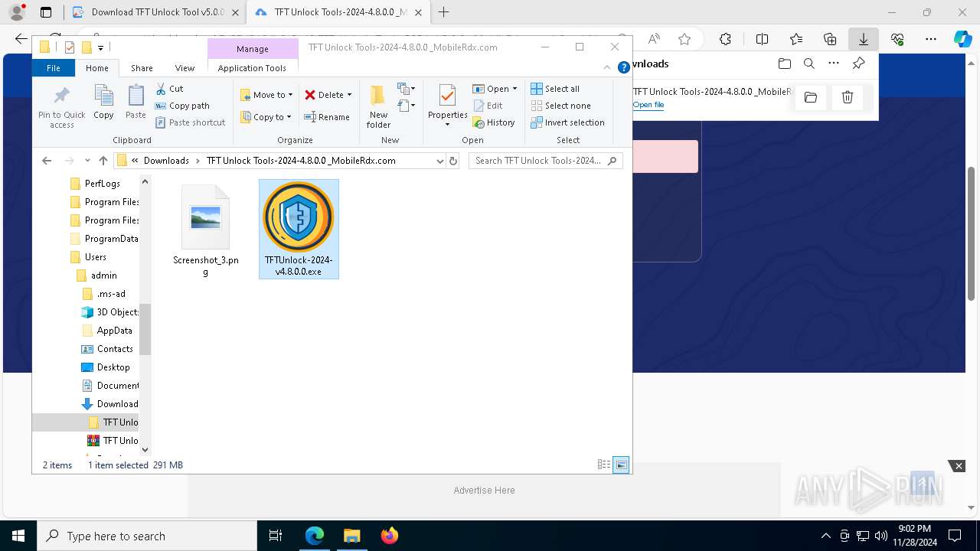This screenshot has height=551, width=980.
Task: Click Select all
Action: pos(555,89)
